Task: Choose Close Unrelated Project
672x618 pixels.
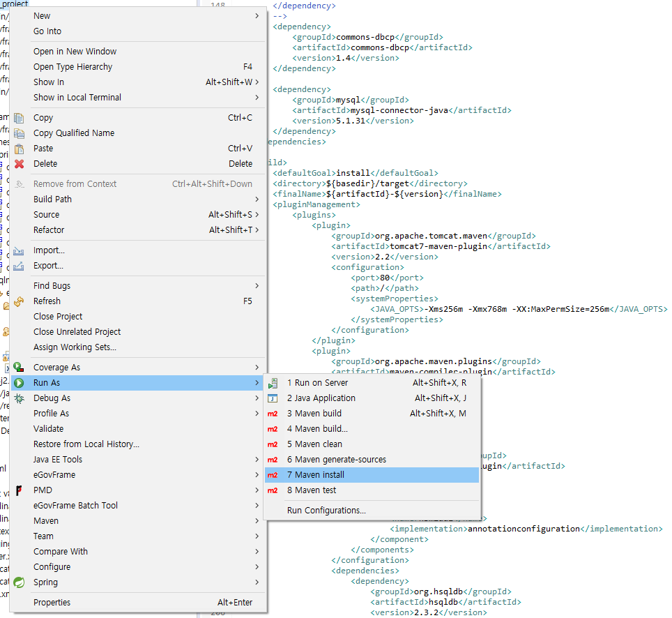Action: 77,332
